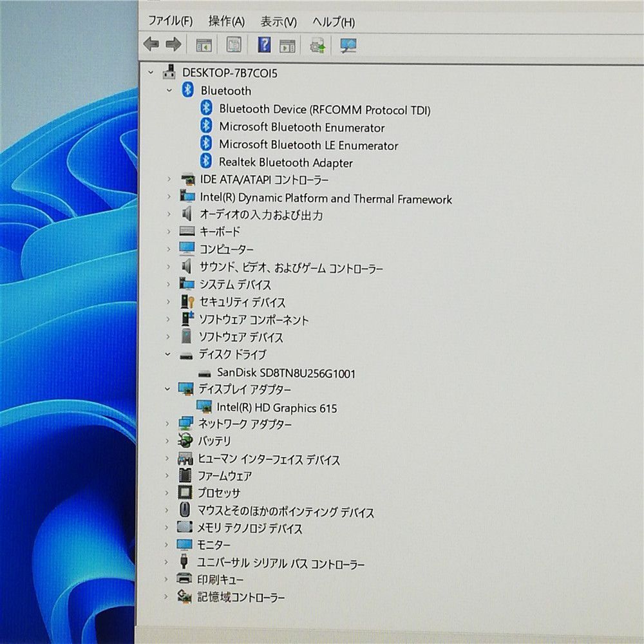The width and height of the screenshot is (644, 644).
Task: Select the メモリ テクノロジ デバイス row
Action: 249,528
